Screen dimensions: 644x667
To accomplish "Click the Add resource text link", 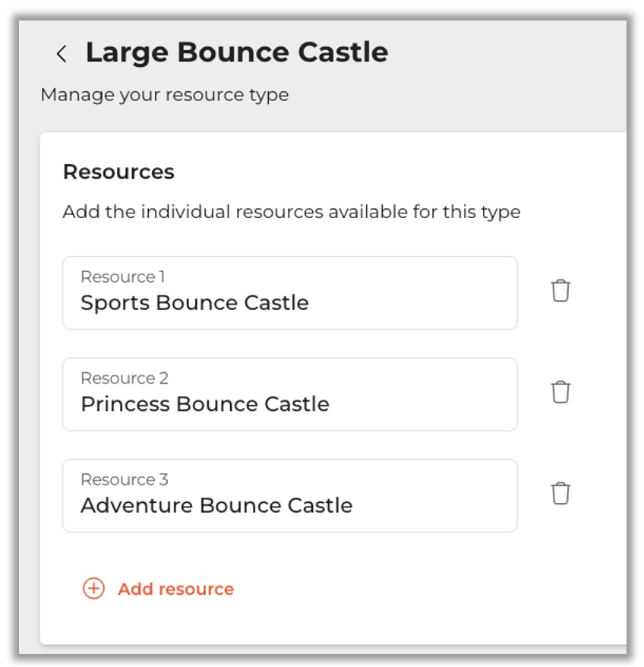I will [x=175, y=589].
